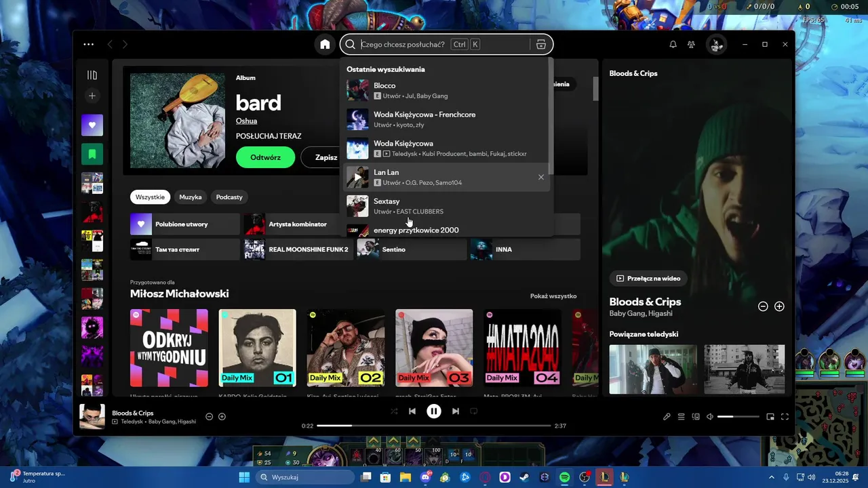Open Polubione utwory shortcut tile

pyautogui.click(x=185, y=224)
